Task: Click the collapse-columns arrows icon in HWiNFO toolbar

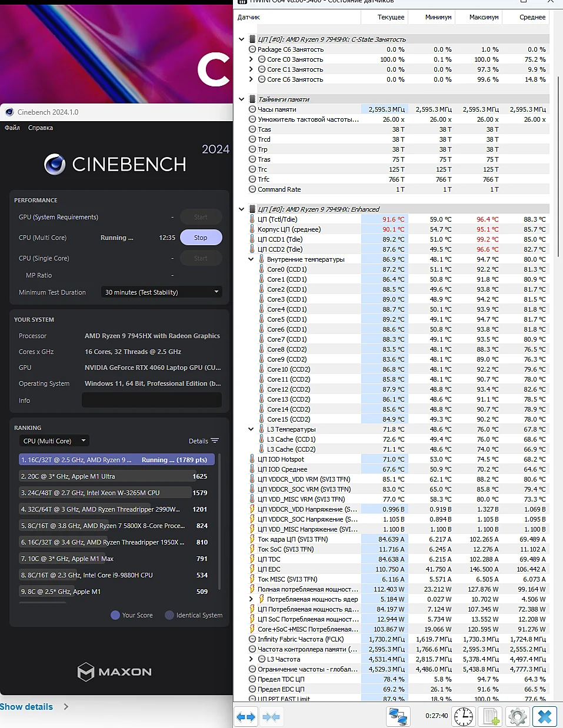Action: [271, 717]
